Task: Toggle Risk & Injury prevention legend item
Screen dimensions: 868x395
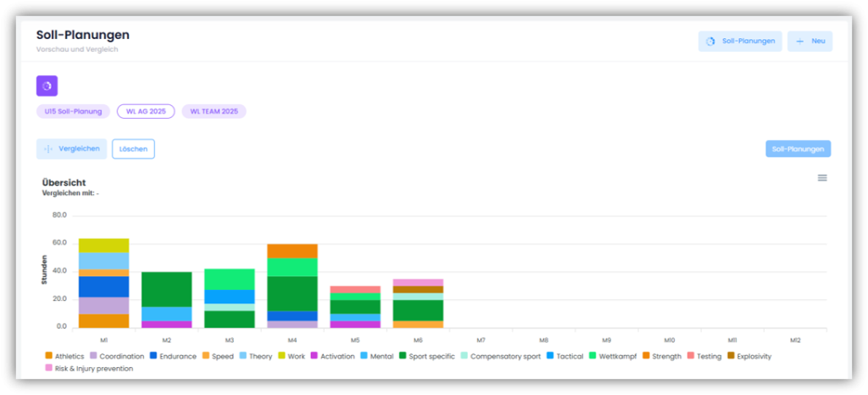Action: [x=89, y=369]
